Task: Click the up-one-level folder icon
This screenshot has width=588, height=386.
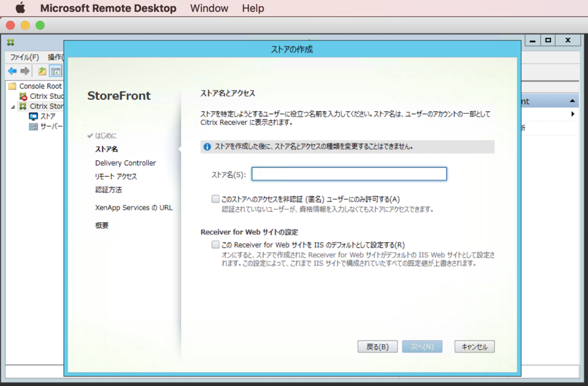Action: point(42,71)
